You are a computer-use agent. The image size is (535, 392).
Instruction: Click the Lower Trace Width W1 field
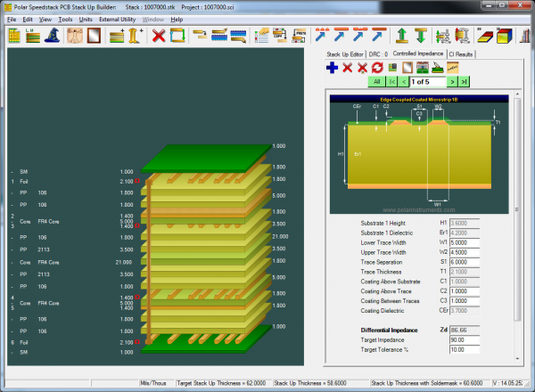pos(465,242)
